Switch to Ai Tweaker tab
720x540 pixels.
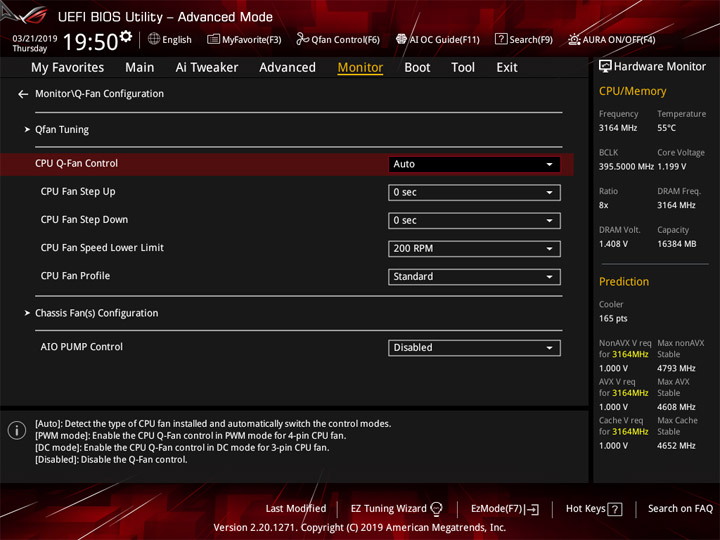(x=207, y=68)
